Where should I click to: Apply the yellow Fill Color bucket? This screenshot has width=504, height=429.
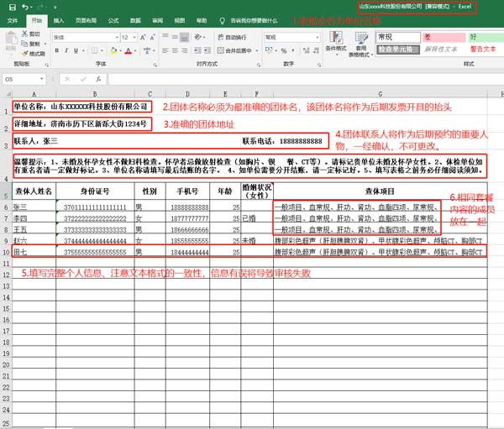(113, 50)
